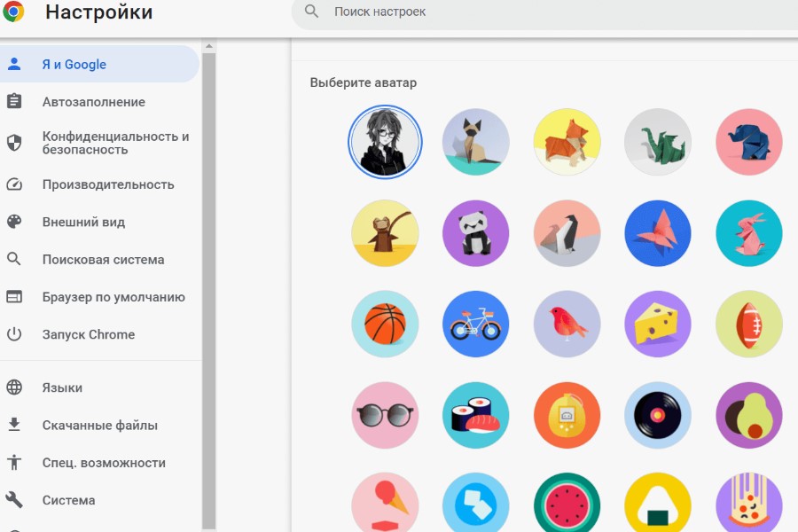The height and width of the screenshot is (532, 798).
Task: Choose the origami corgi dog avatar
Action: pos(567,142)
